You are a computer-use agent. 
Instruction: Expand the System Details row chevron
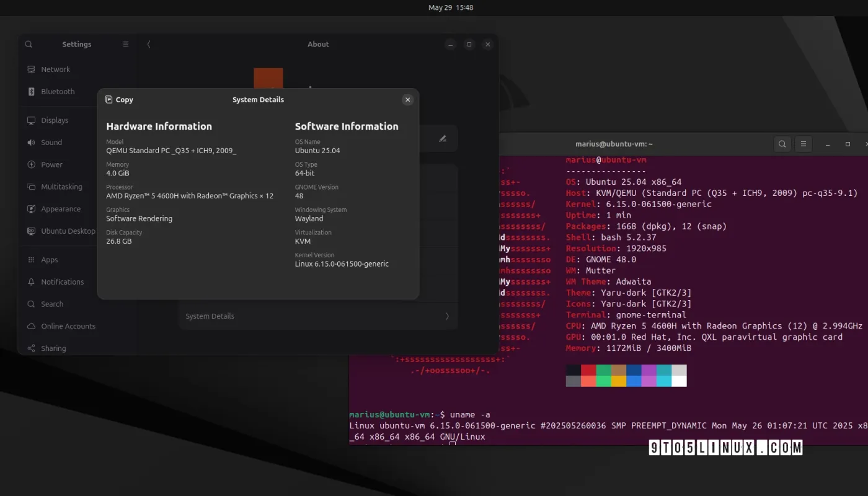tap(448, 316)
